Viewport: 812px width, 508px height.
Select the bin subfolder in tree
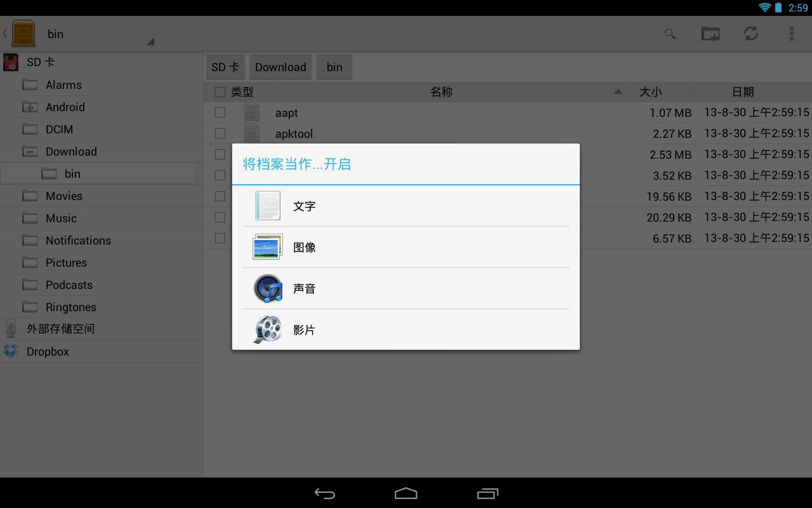tap(98, 173)
